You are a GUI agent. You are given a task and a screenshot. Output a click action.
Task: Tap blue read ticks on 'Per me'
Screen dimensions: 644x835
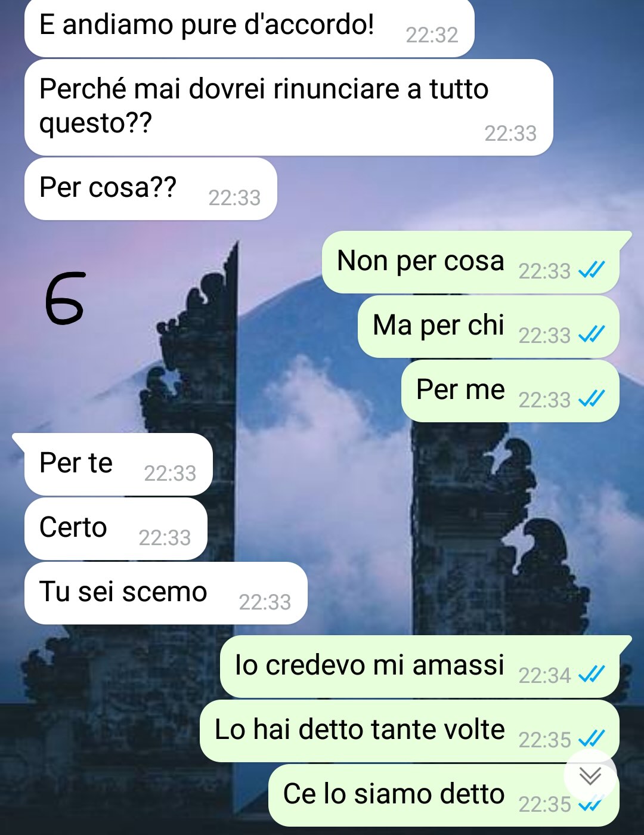click(x=592, y=399)
